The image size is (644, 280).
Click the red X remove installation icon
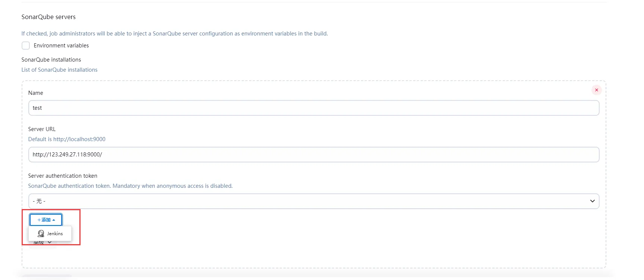[x=596, y=90]
